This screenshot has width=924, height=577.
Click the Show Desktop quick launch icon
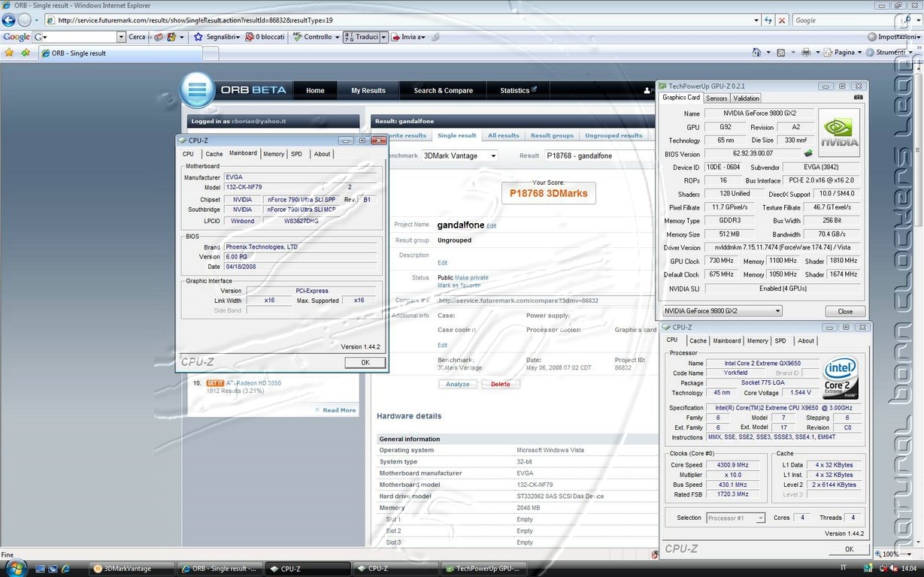tap(40, 569)
